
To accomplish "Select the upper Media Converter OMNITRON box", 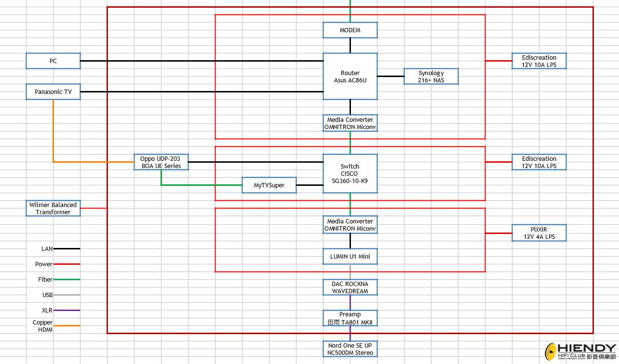I will [x=350, y=123].
